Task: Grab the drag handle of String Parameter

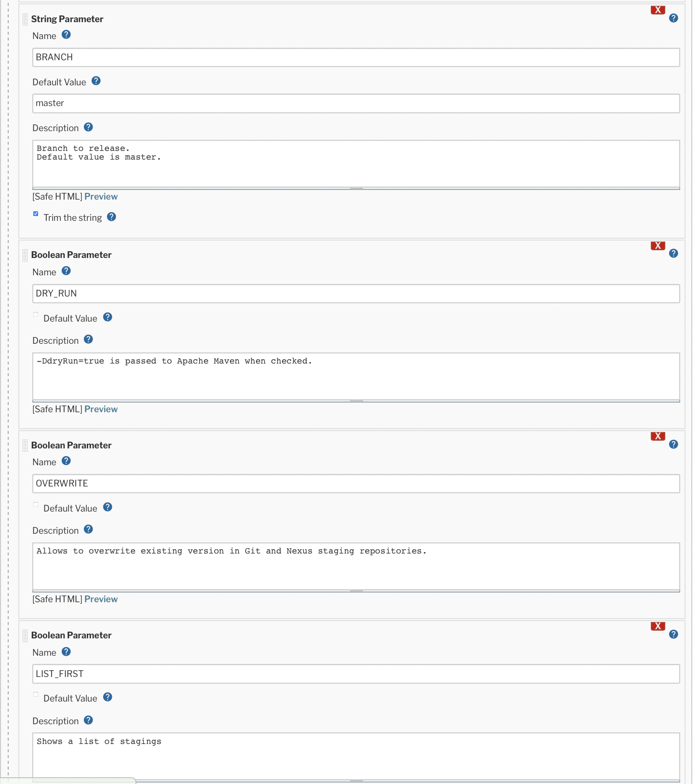Action: (x=25, y=19)
